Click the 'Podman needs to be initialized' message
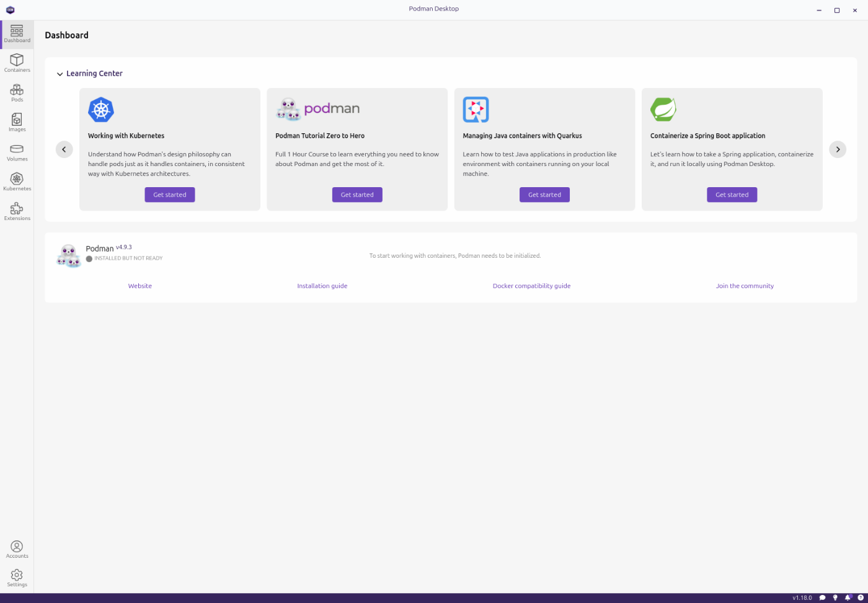 pos(455,255)
